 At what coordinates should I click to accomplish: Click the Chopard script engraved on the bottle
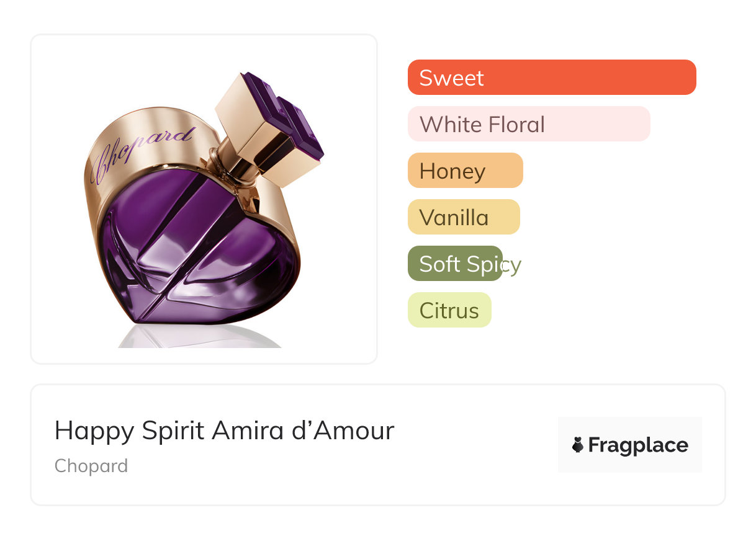(142, 153)
